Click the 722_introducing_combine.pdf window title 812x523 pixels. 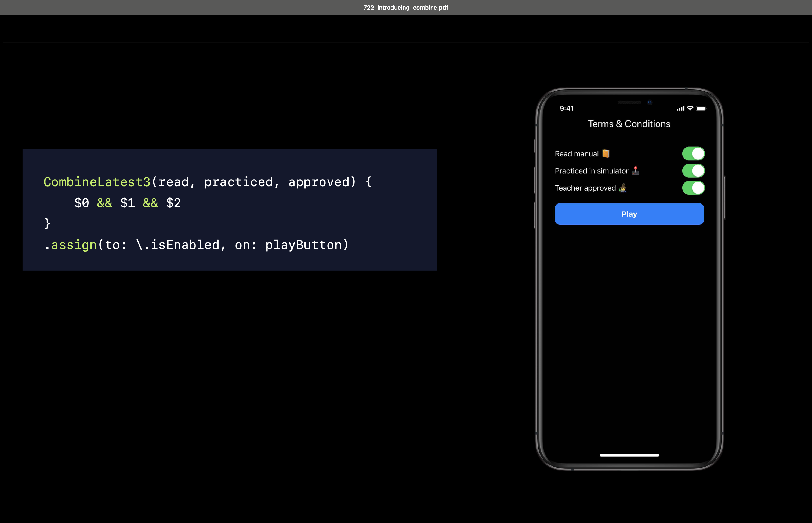[406, 8]
